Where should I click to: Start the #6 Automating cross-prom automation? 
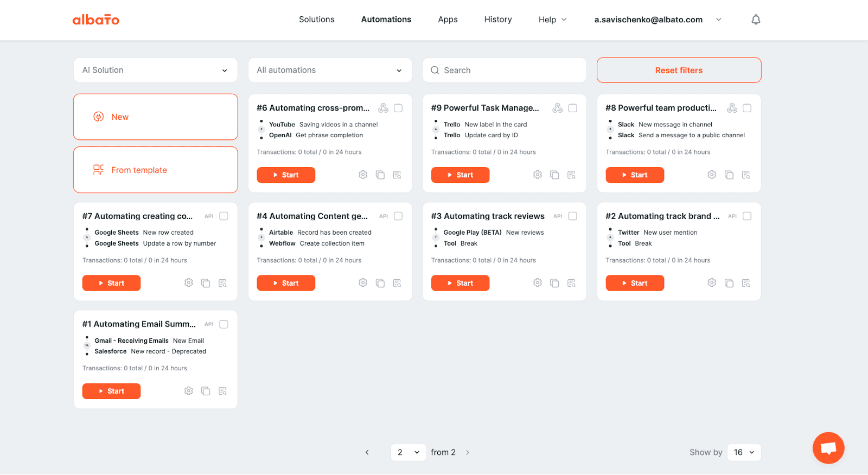(286, 175)
